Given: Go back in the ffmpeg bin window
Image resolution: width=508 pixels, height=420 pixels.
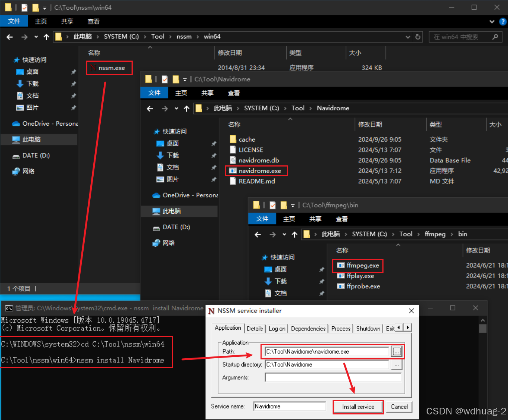Looking at the screenshot, I should point(258,235).
